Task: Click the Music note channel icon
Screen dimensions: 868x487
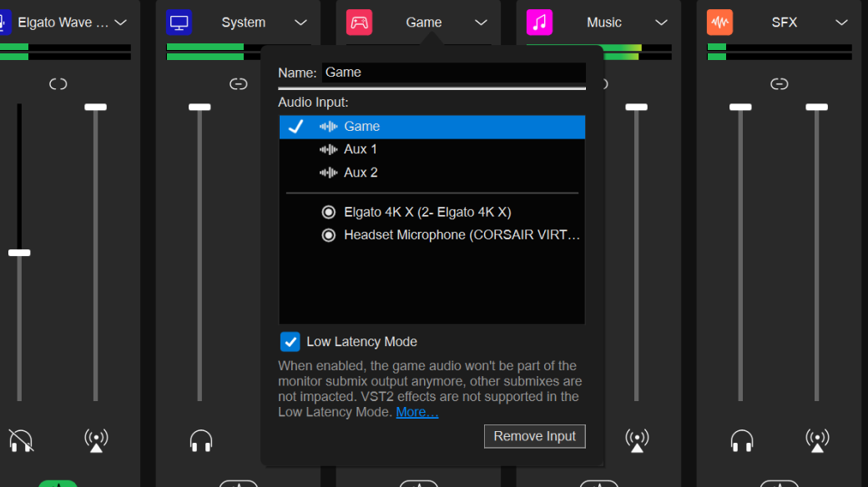Action: click(539, 23)
